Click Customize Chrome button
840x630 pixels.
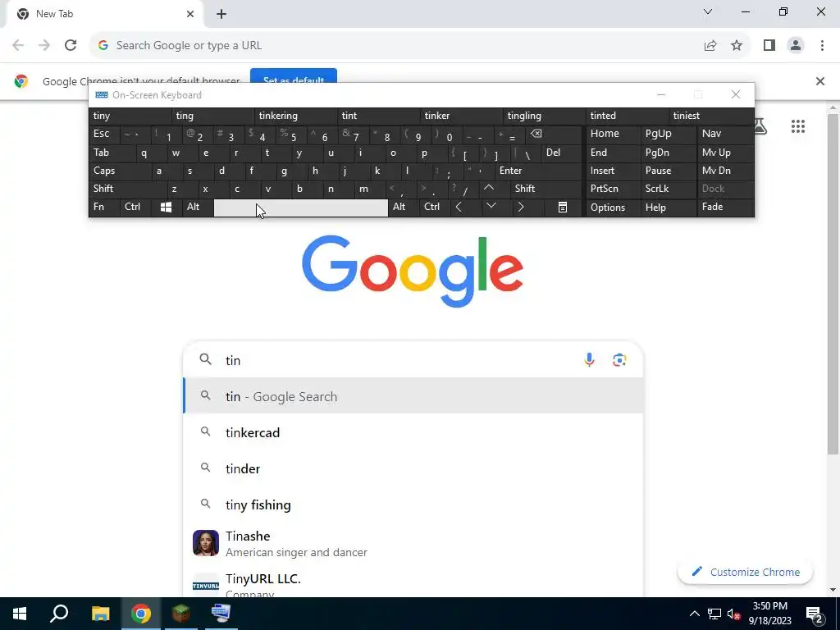(x=746, y=572)
